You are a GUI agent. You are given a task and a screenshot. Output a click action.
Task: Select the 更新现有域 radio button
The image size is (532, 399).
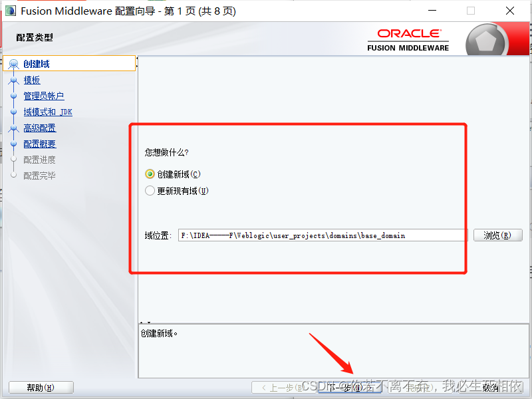click(x=150, y=191)
